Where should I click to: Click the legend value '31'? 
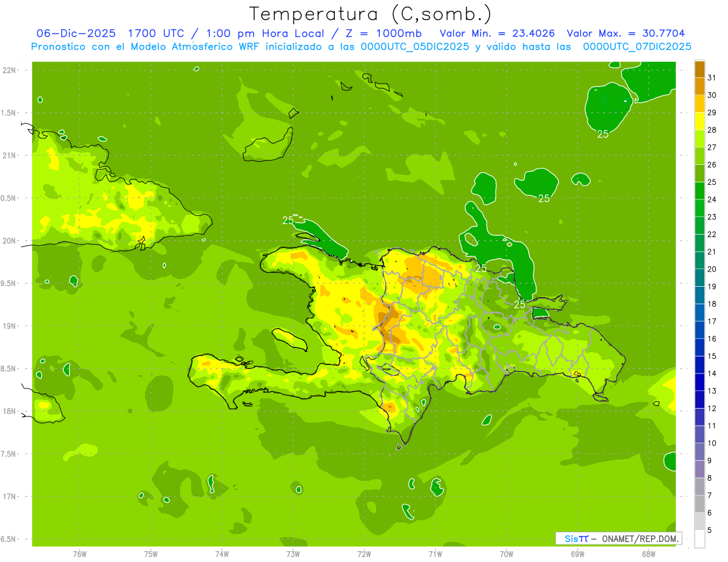tap(712, 78)
